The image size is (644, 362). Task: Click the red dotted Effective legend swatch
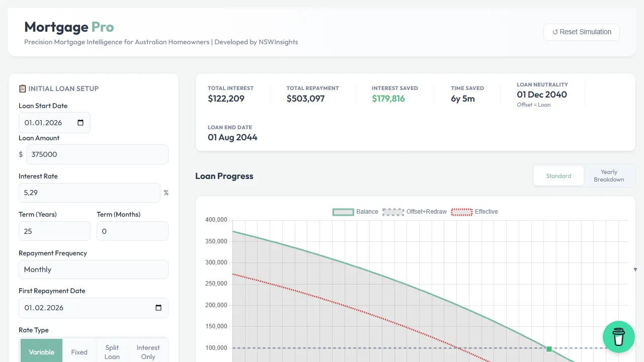[x=461, y=212]
